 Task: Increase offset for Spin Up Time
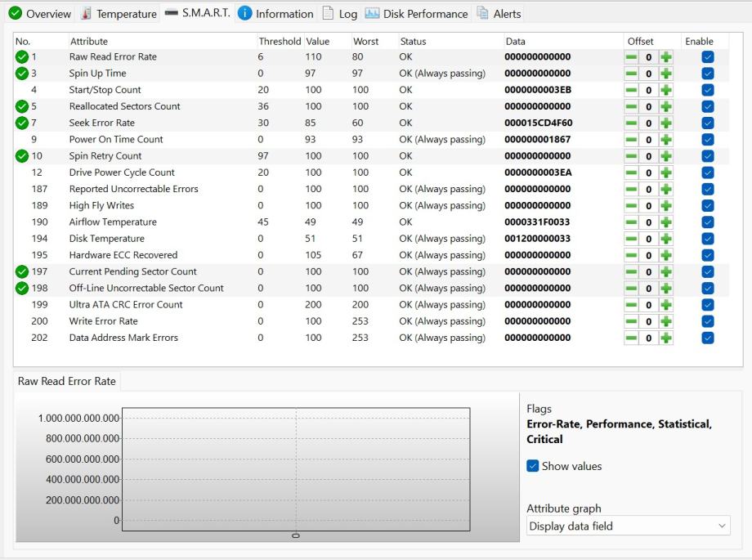665,74
